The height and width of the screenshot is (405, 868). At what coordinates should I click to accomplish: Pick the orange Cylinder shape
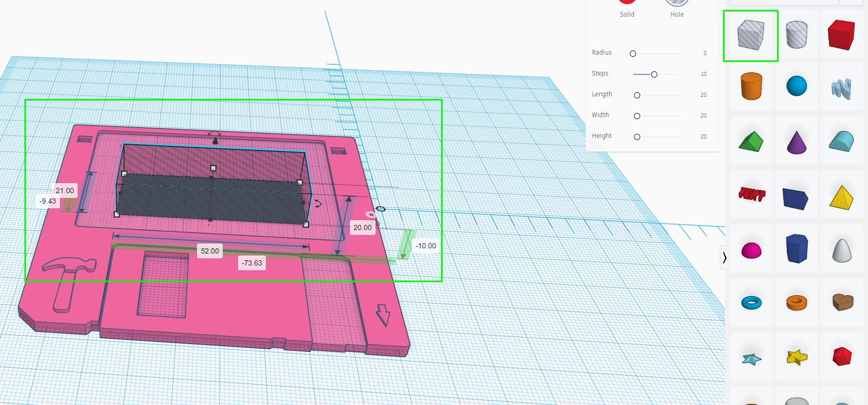coord(751,86)
